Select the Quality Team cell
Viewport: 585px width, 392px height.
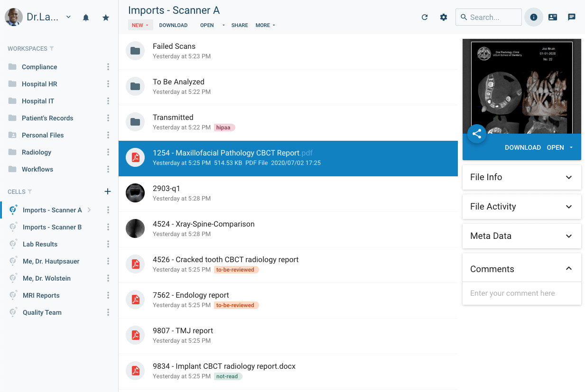[42, 312]
